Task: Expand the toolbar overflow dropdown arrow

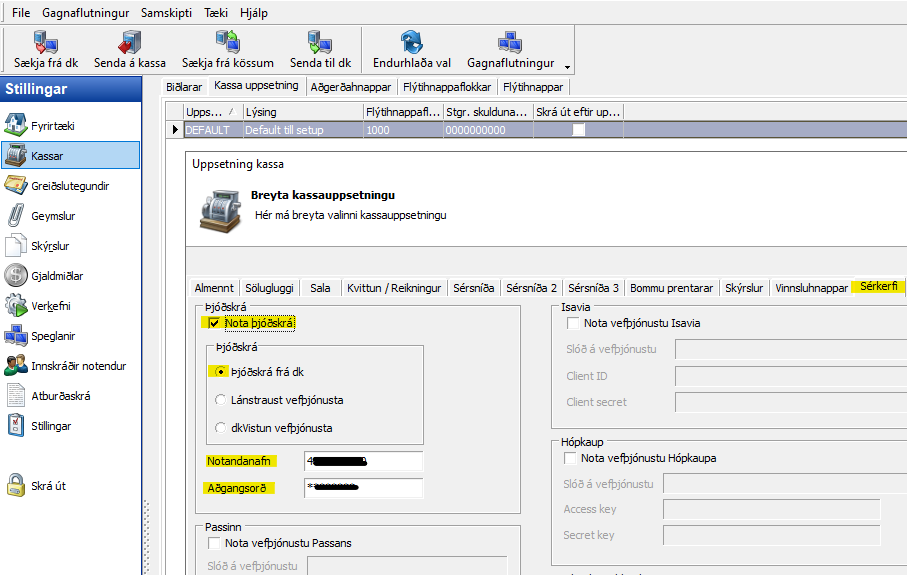Action: click(x=567, y=67)
